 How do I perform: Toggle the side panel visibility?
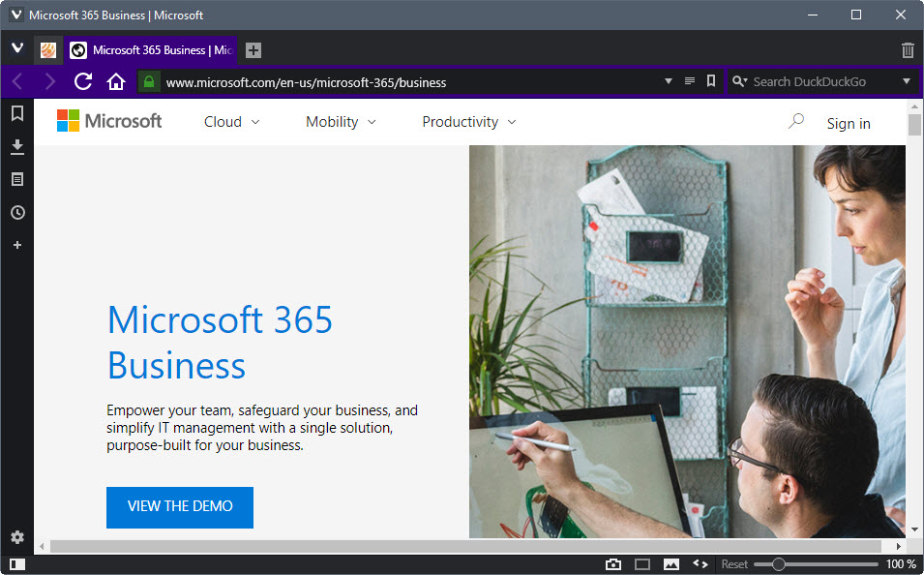pyautogui.click(x=17, y=564)
